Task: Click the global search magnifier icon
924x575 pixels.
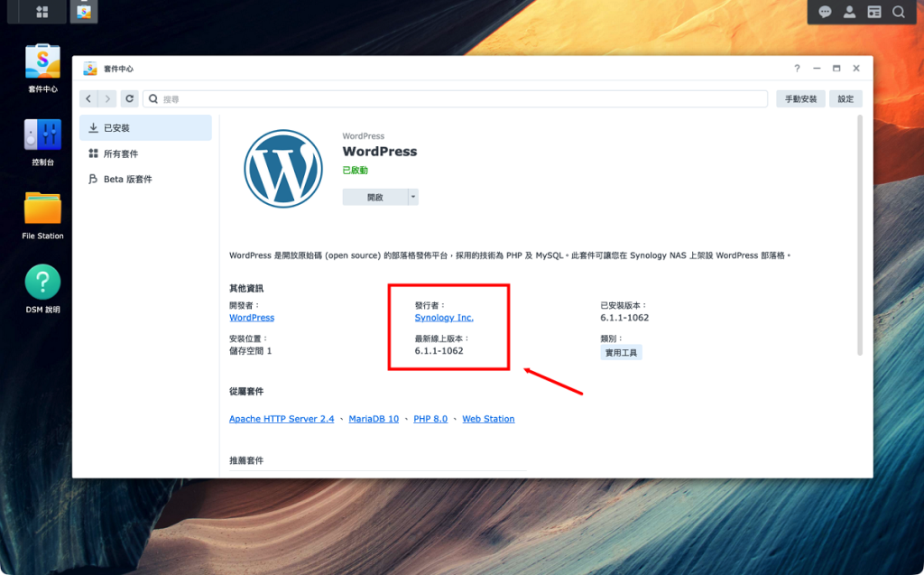Action: pyautogui.click(x=898, y=12)
